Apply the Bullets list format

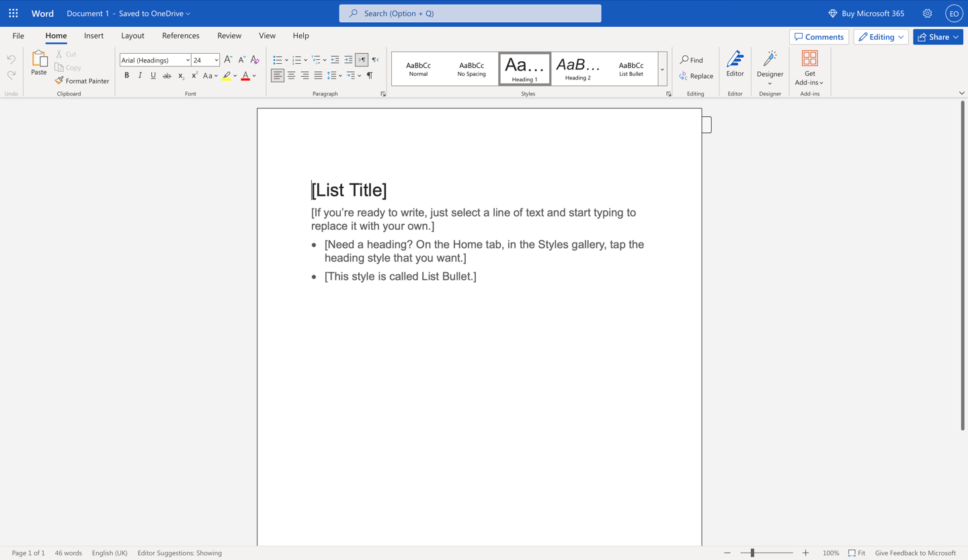[276, 60]
